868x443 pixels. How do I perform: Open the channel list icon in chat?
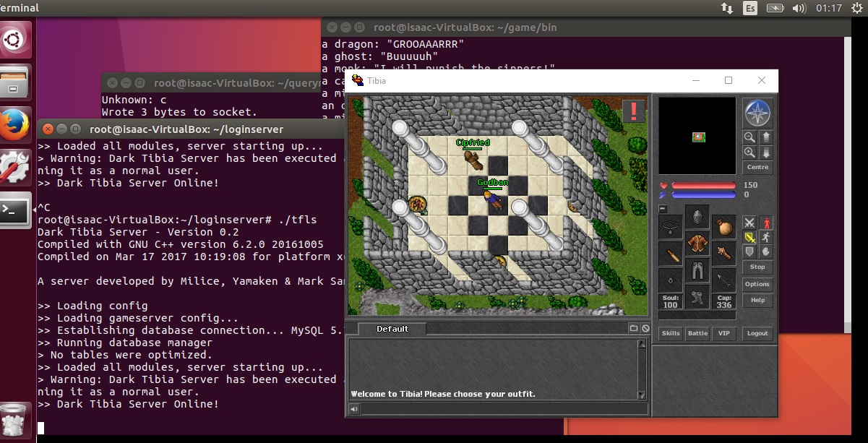[634, 328]
